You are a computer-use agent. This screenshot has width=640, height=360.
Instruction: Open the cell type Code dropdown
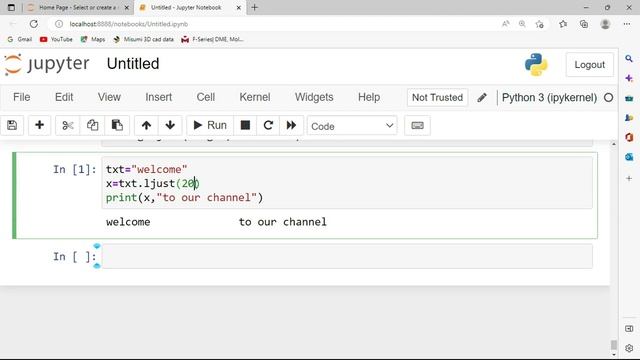click(352, 126)
